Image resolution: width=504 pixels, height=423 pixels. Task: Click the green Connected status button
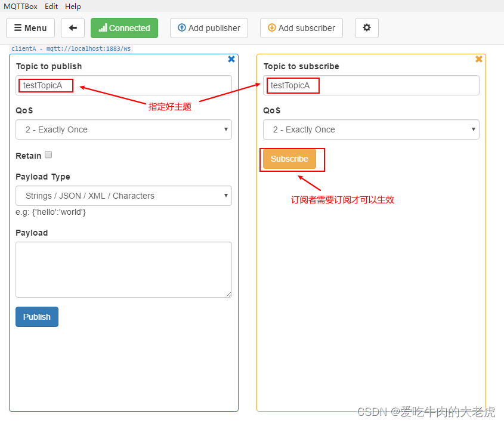pyautogui.click(x=125, y=28)
